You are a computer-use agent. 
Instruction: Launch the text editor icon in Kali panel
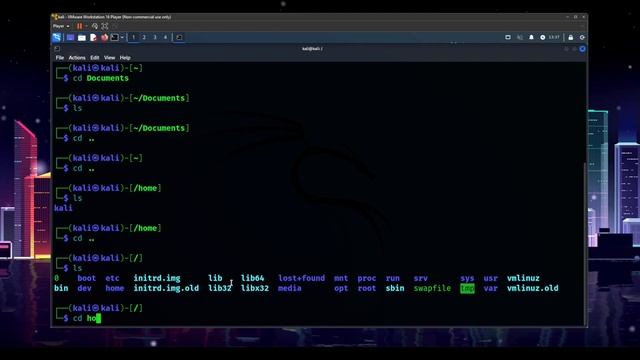click(93, 38)
